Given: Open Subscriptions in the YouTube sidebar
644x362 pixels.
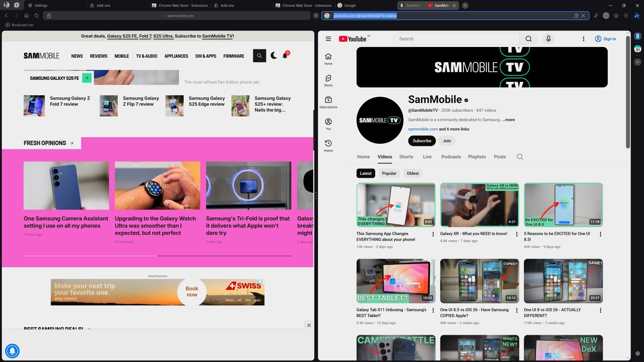Looking at the screenshot, I should [328, 102].
